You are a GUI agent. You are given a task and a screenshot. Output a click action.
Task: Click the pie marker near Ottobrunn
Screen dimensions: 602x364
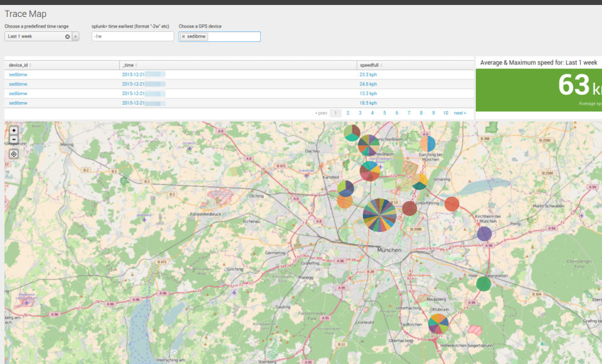[438, 324]
